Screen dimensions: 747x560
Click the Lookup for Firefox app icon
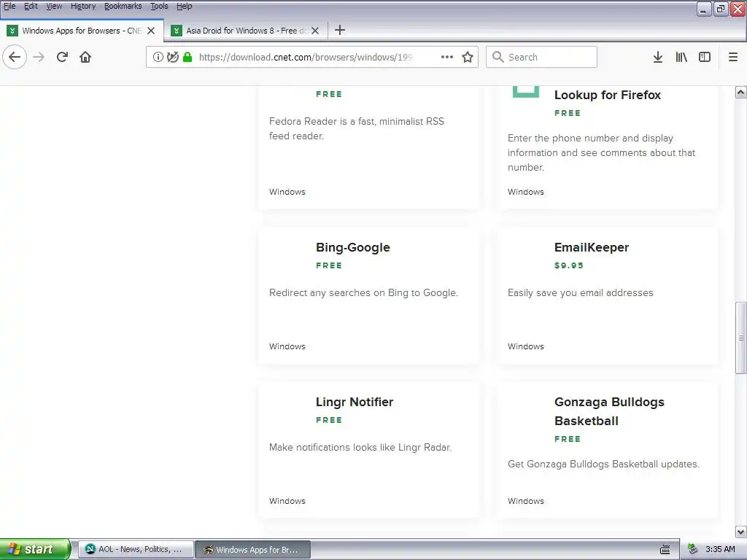click(525, 91)
